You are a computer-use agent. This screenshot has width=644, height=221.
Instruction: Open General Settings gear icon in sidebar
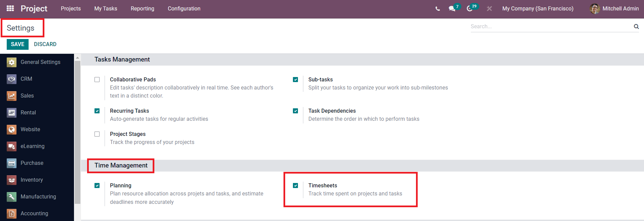coord(12,62)
